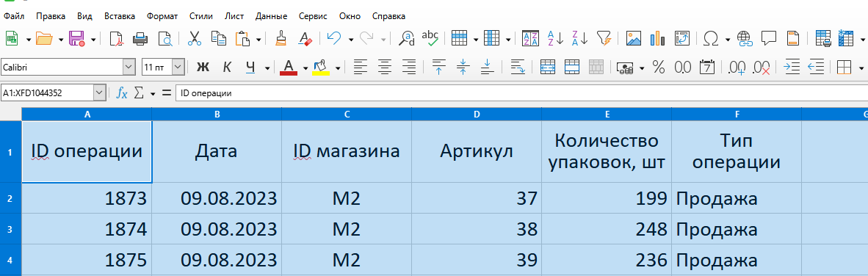Open underline style dropdown arrow
Screen dimensions: 868x276
pos(267,68)
